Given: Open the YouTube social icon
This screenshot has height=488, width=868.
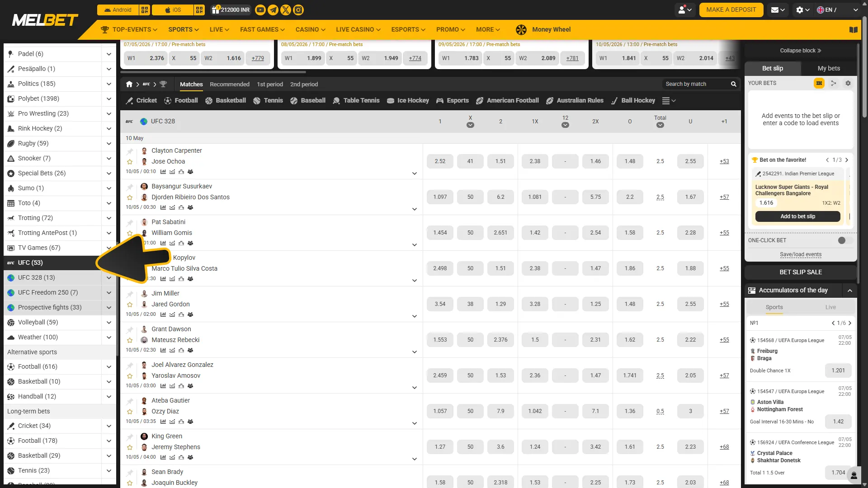Looking at the screenshot, I should click(x=260, y=10).
